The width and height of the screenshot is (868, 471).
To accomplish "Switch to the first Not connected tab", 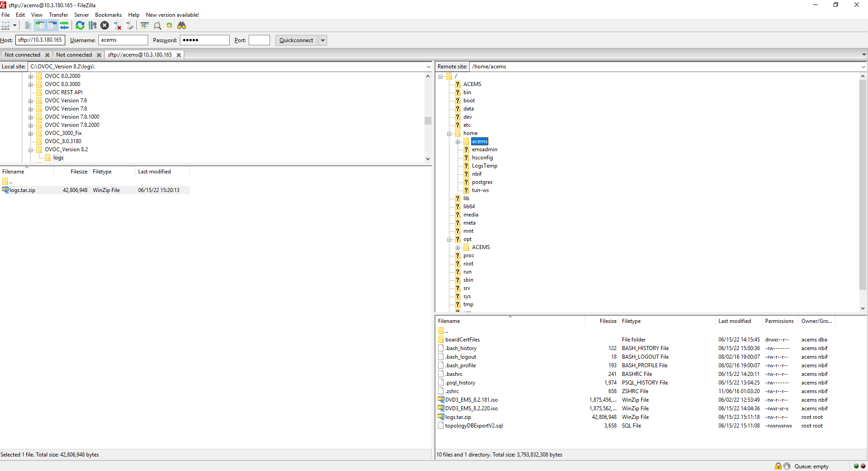I will pos(23,55).
